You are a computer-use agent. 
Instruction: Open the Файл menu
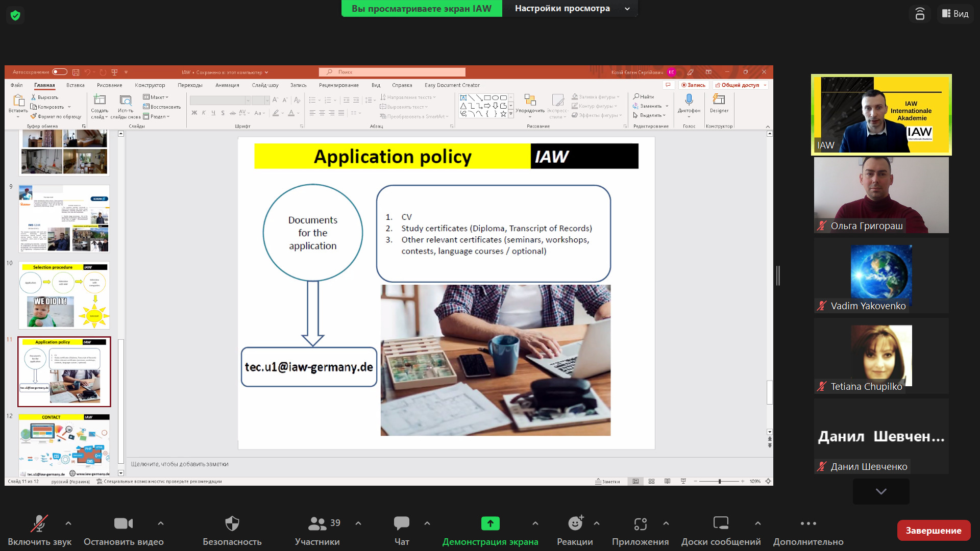tap(16, 85)
